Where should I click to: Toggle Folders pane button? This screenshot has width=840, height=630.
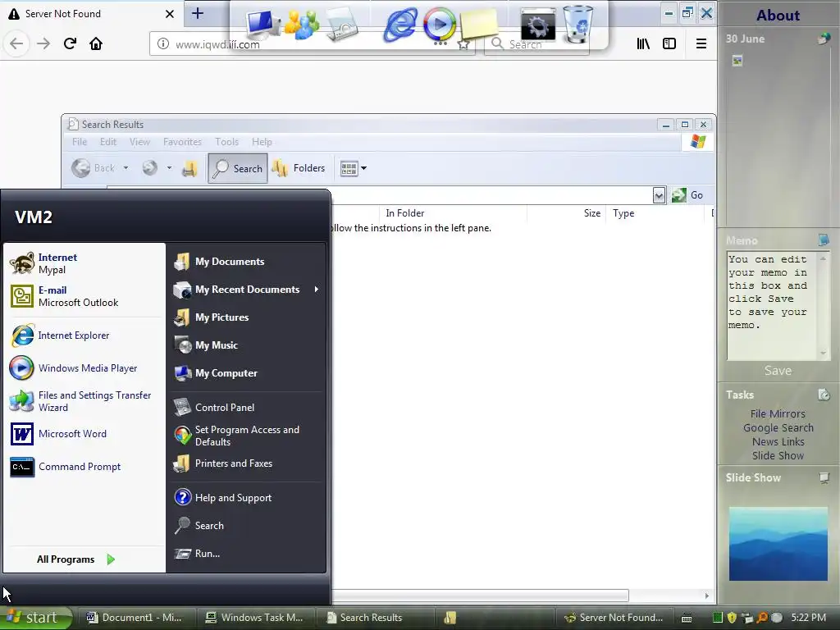coord(299,168)
